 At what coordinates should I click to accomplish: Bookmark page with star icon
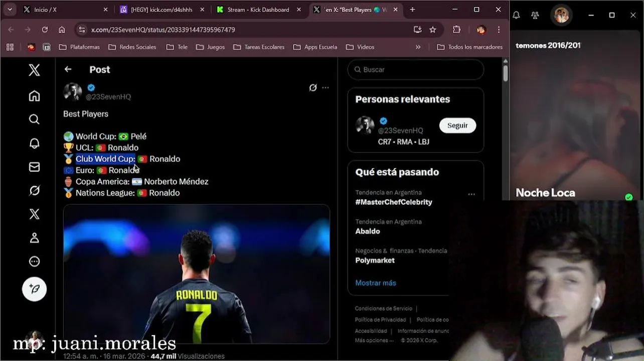coord(433,30)
